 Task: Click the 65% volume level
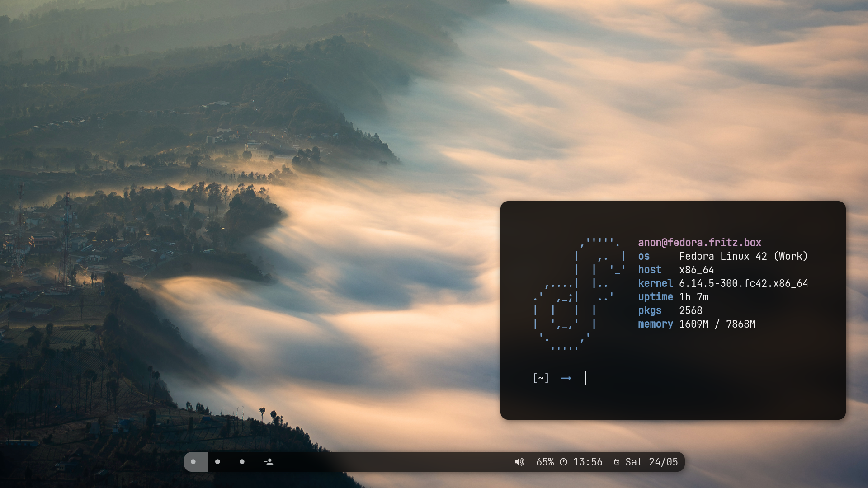pos(545,462)
